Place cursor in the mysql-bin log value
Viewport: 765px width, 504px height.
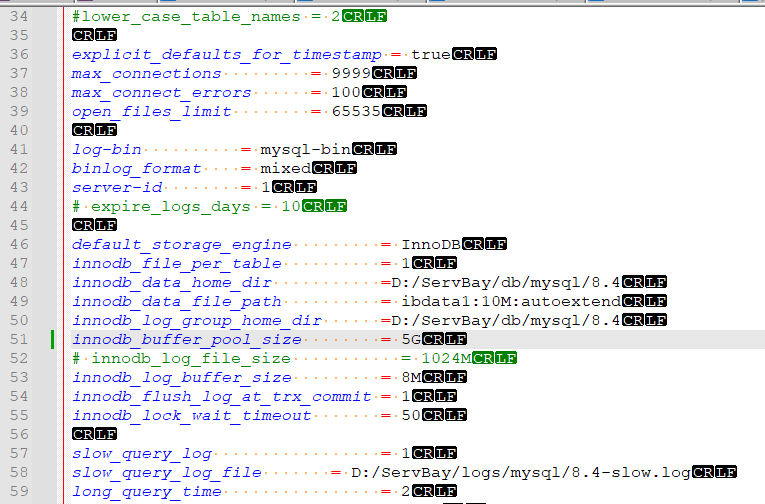[x=305, y=149]
